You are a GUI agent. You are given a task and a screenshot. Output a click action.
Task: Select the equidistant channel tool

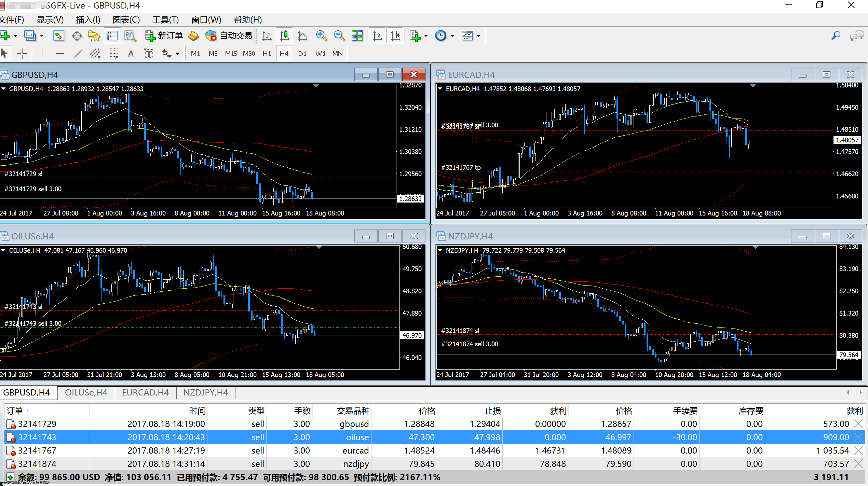[95, 54]
